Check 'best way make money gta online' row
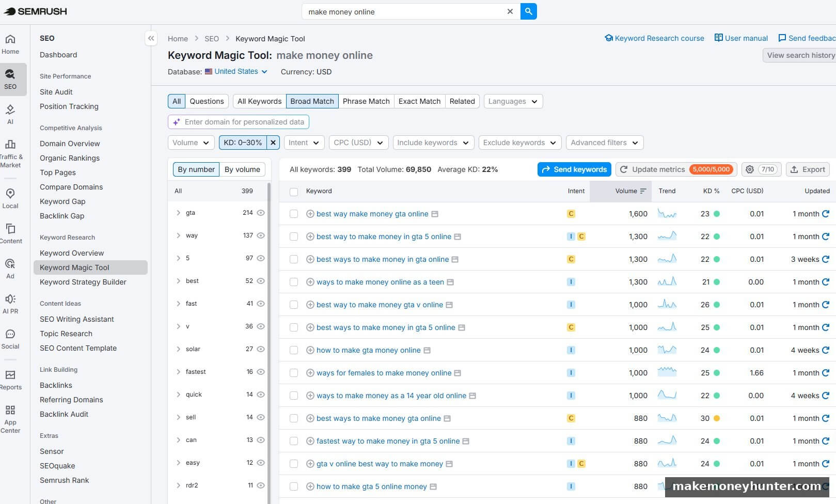Viewport: 836px width, 504px height. point(294,214)
